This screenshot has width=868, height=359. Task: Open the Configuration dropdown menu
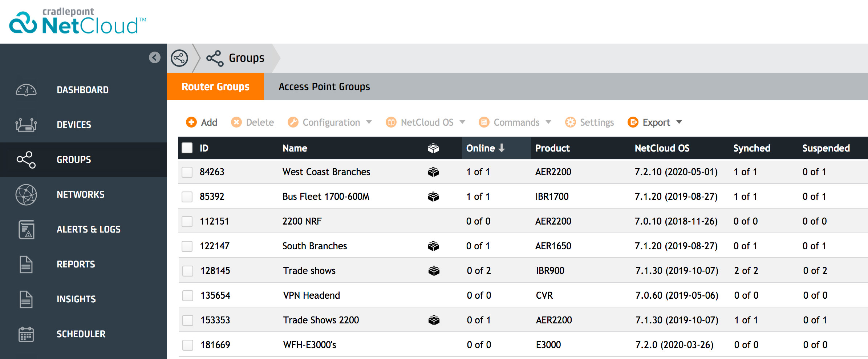[330, 122]
